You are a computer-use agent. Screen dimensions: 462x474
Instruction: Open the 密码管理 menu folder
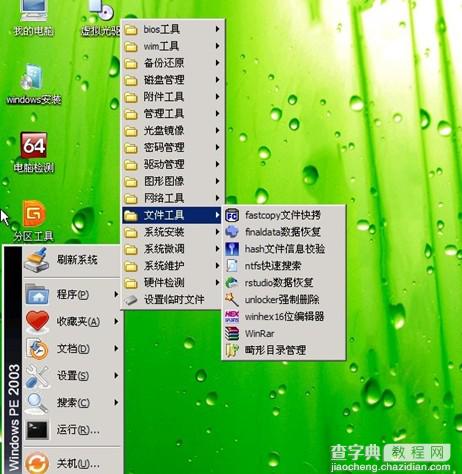[x=172, y=148]
